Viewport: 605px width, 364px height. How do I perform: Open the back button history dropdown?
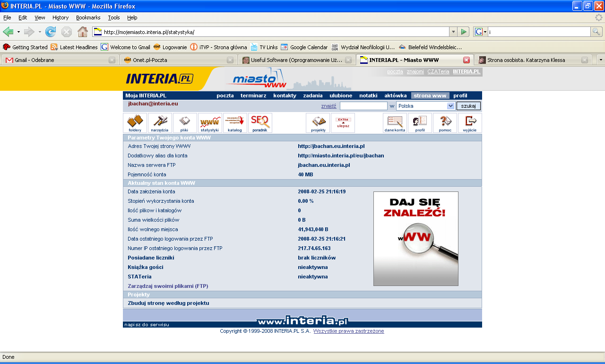pos(19,32)
